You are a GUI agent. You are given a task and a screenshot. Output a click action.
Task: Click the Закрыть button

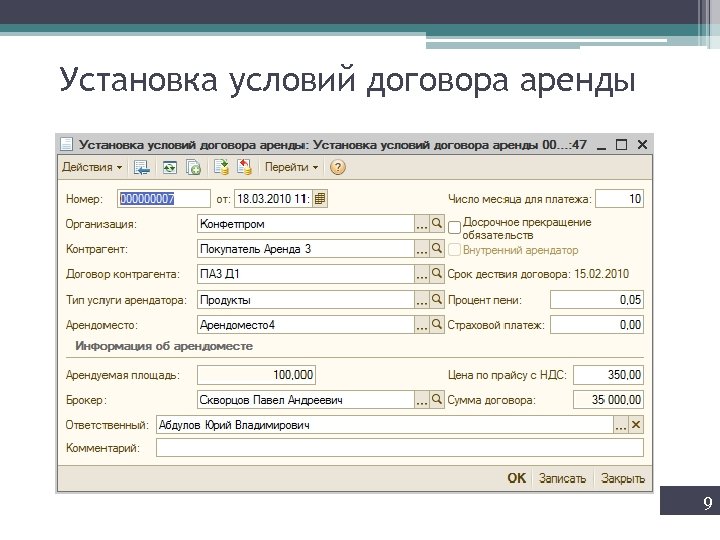click(623, 478)
